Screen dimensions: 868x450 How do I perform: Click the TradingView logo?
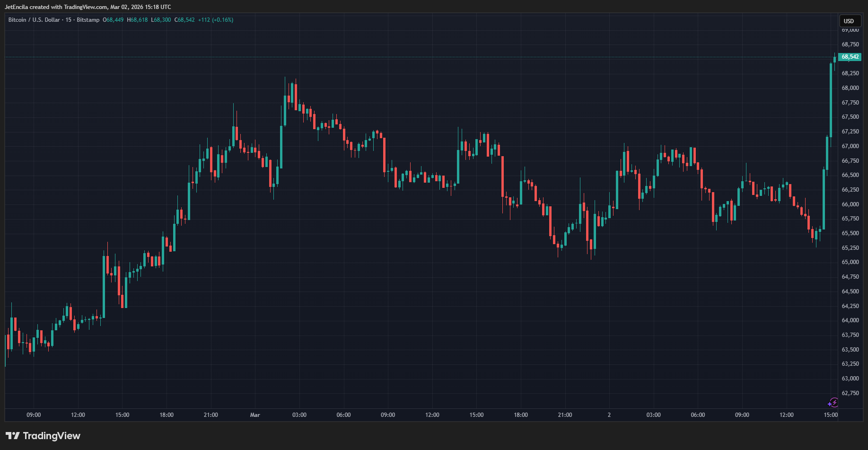(43, 436)
